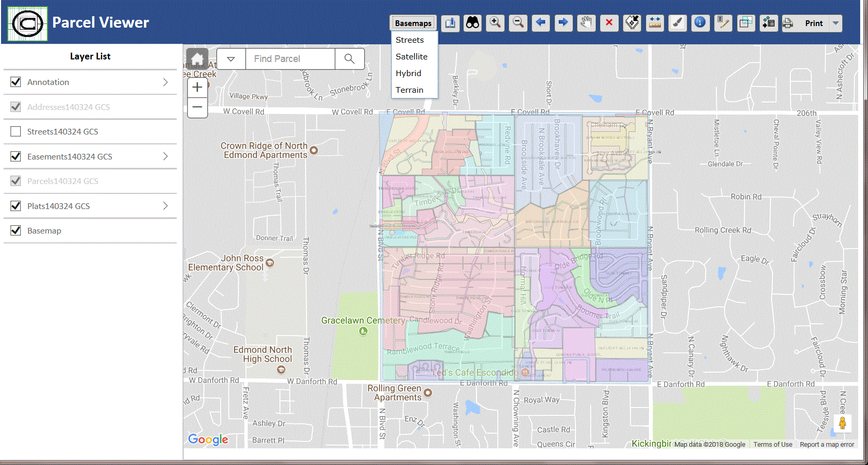Click the Streets140324 GCS layer name
This screenshot has width=868, height=465.
(63, 131)
